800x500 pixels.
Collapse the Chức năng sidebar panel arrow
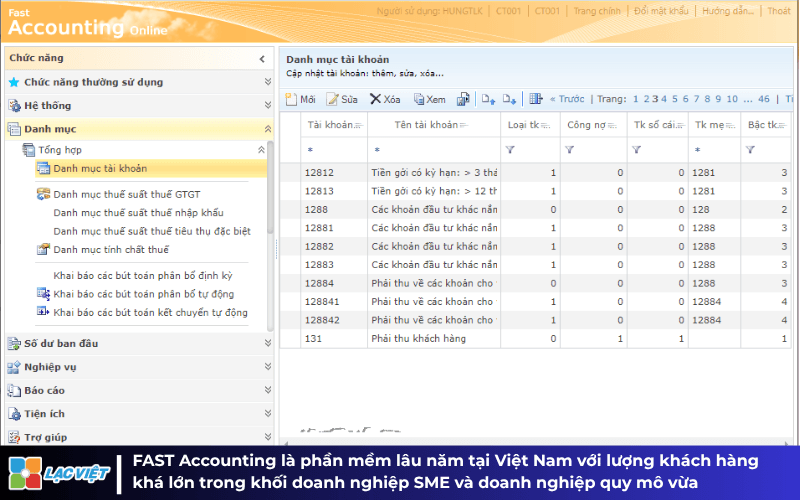pos(262,59)
